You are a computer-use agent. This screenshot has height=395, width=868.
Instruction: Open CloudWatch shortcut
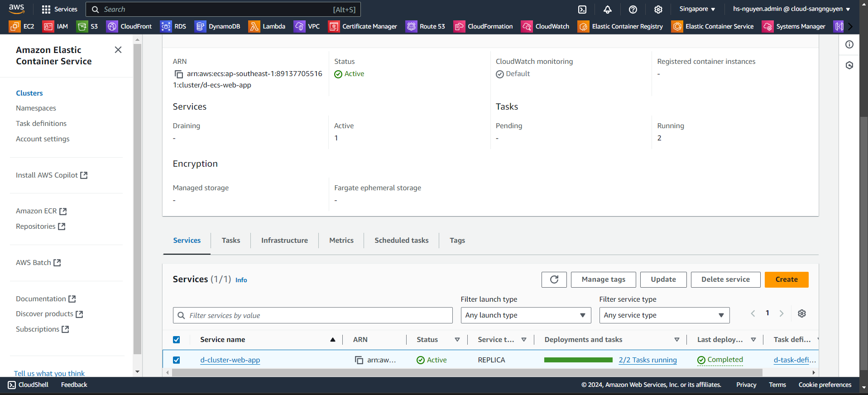click(x=545, y=26)
